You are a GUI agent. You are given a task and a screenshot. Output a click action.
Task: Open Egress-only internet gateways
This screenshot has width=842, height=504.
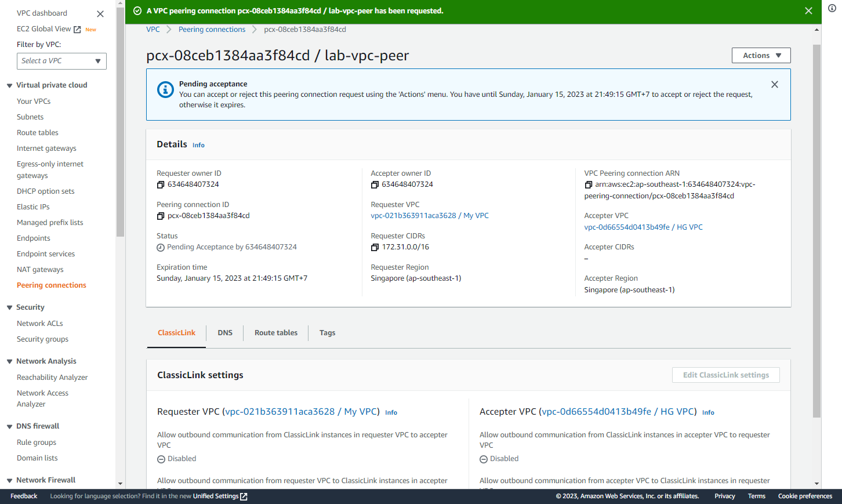point(50,170)
